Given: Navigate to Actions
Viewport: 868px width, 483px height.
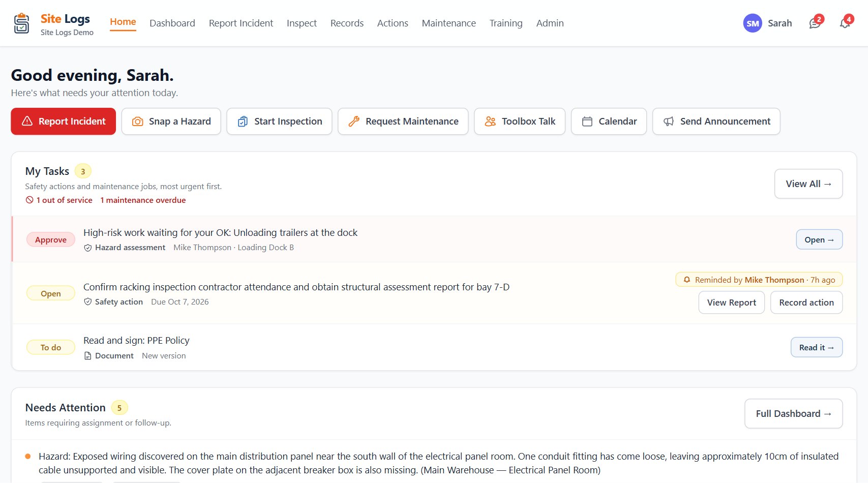Looking at the screenshot, I should 393,23.
